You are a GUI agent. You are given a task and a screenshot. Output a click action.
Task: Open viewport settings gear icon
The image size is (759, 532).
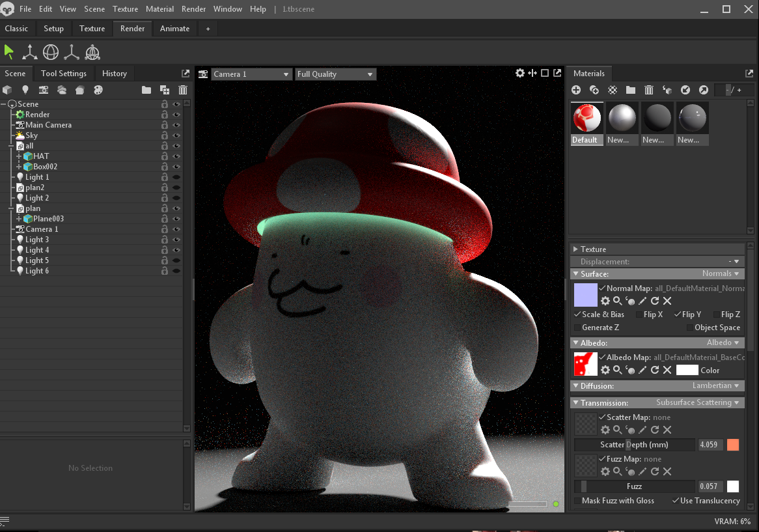pos(519,73)
